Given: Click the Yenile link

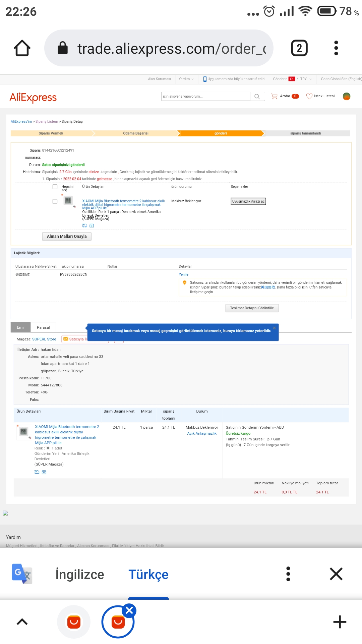Looking at the screenshot, I should click(x=183, y=274).
